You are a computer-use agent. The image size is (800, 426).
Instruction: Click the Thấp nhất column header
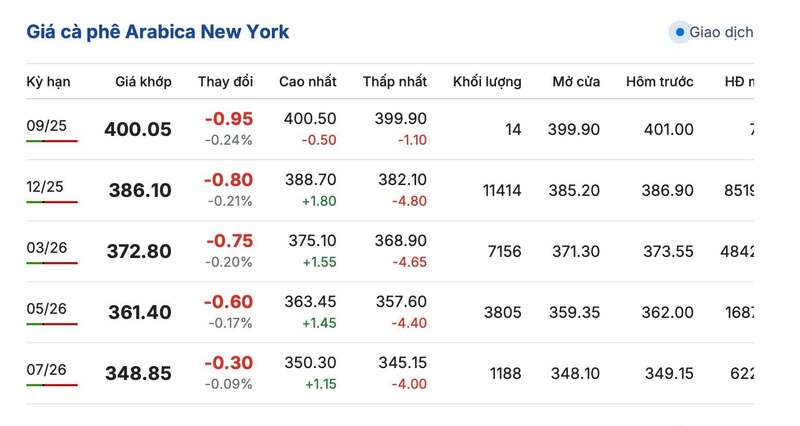[395, 81]
